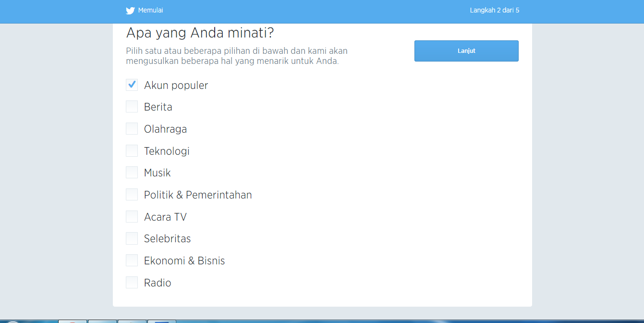
Task: Click the Memulai text in header
Action: 150,10
